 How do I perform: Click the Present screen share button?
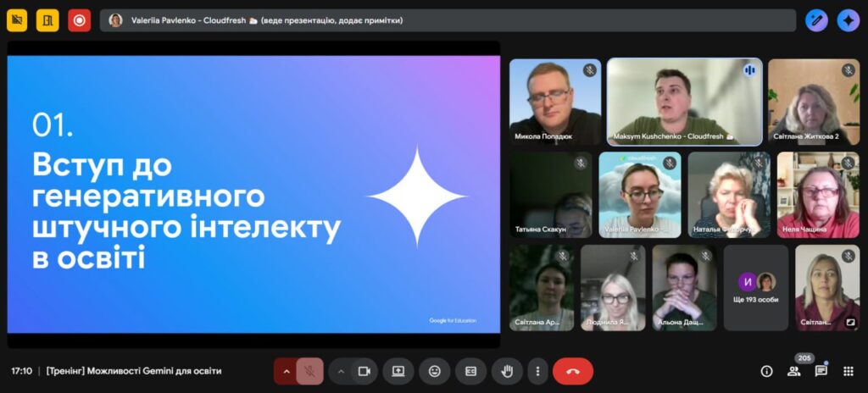(x=398, y=371)
